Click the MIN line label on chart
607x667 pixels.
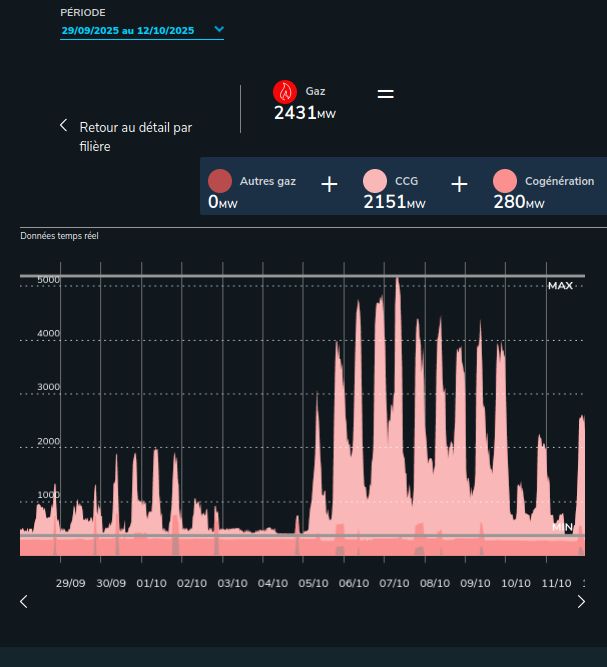tap(562, 527)
